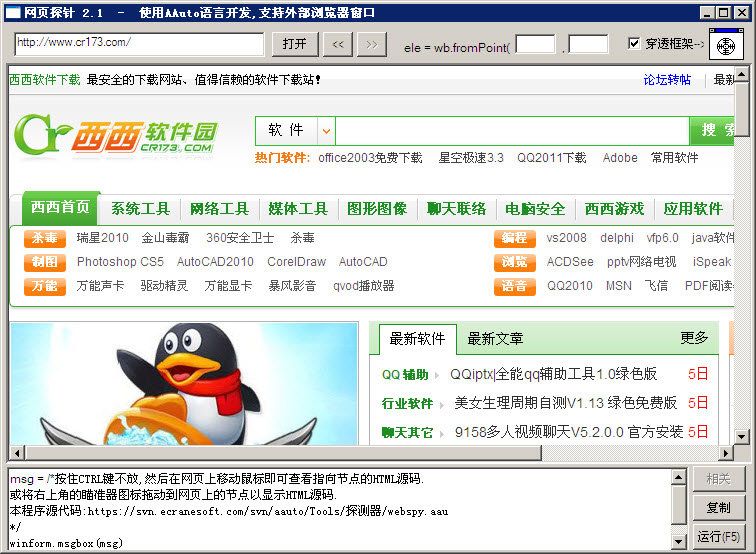Click the URL address input field
Image resolution: width=756 pixels, height=554 pixels.
click(x=139, y=44)
